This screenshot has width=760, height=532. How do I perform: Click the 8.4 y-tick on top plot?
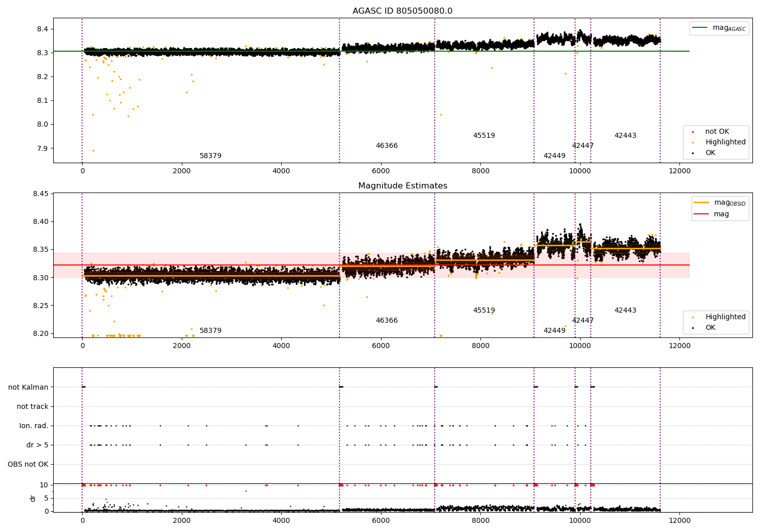43,29
